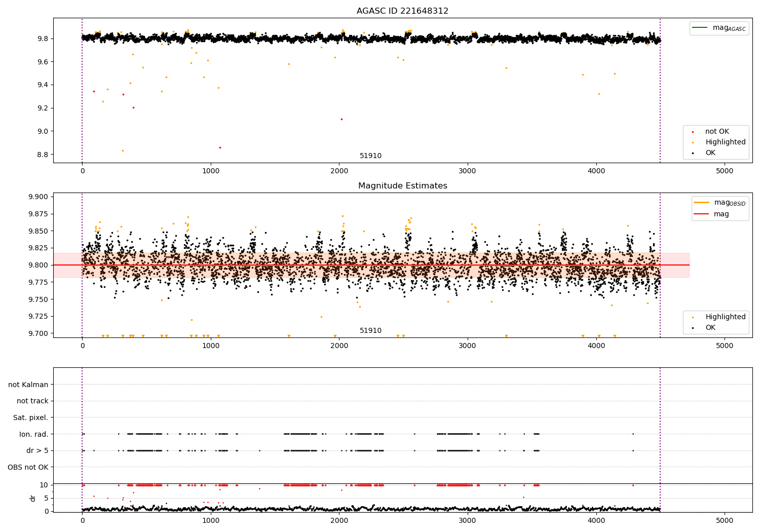Select the mag AGASC legend entry
Viewport: 760px width, 532px height.
tap(719, 28)
